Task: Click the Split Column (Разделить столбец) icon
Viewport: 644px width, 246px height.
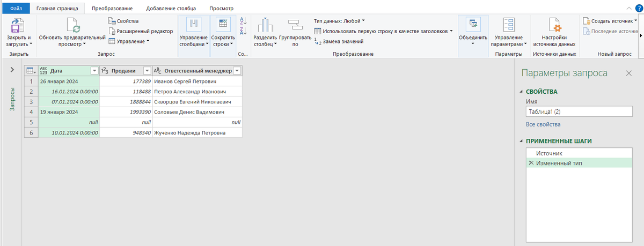Action: tap(264, 26)
